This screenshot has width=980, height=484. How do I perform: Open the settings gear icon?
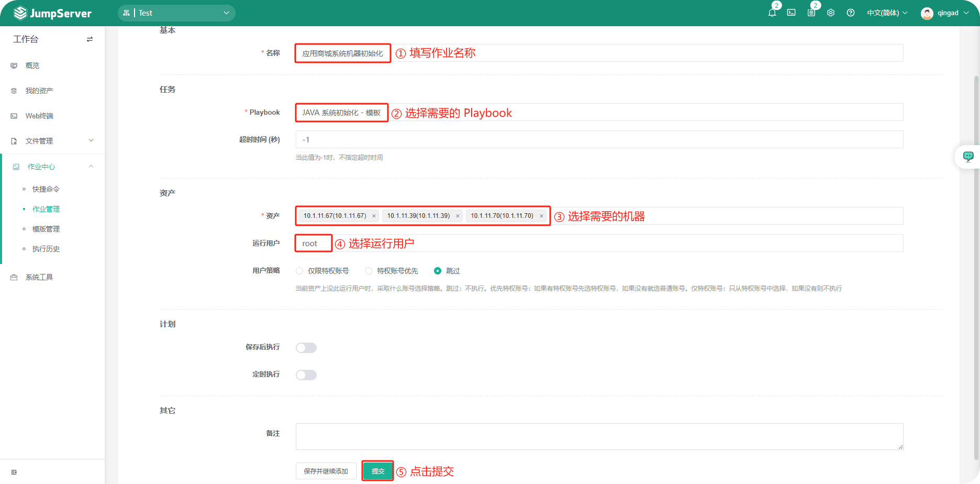click(x=831, y=13)
